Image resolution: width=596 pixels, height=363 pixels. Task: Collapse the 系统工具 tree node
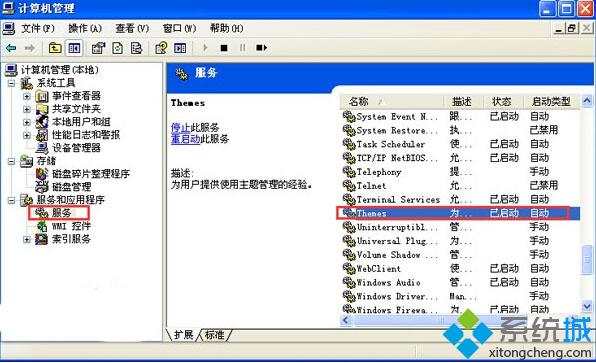[x=12, y=83]
